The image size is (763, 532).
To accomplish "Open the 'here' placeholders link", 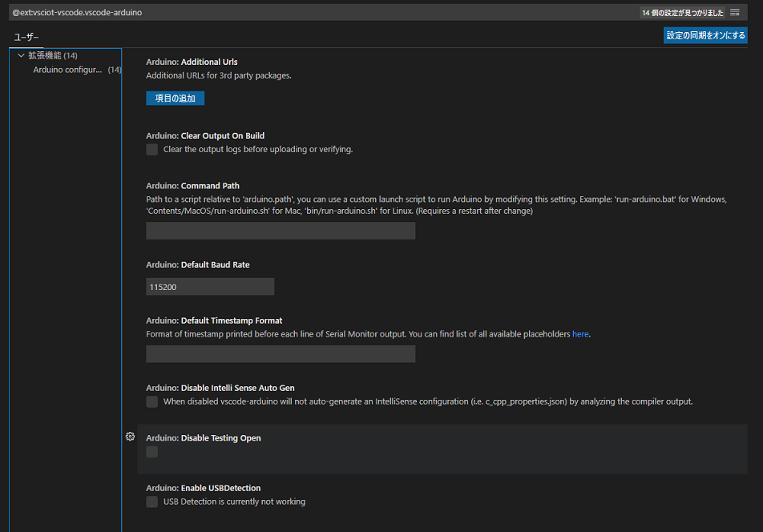I will coord(580,334).
